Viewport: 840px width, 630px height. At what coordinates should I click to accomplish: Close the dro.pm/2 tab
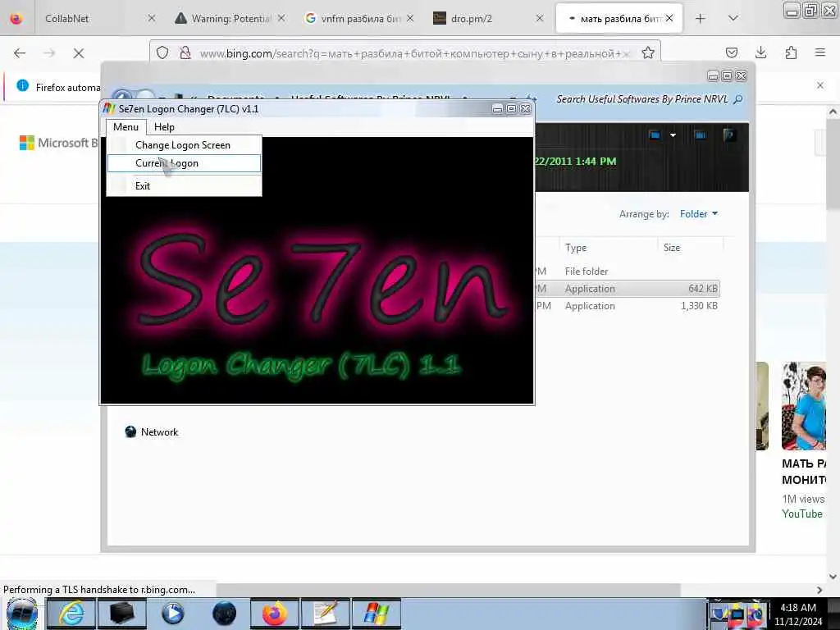pyautogui.click(x=540, y=18)
